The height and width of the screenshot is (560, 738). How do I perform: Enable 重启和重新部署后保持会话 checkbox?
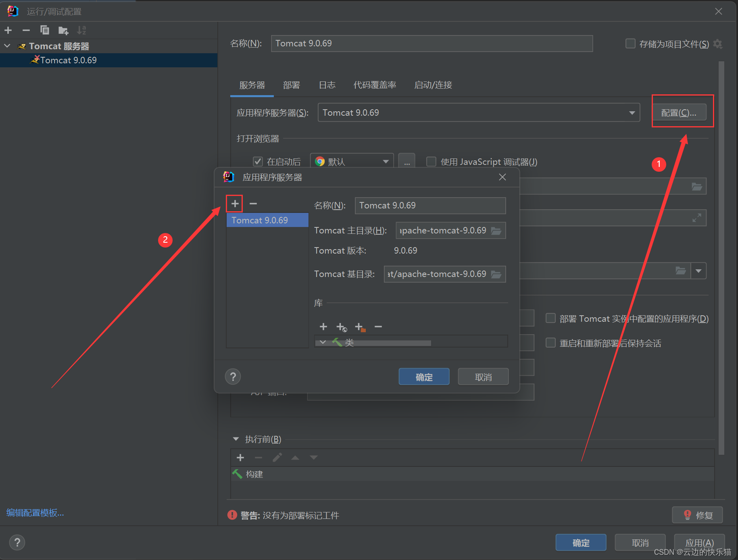[x=550, y=343]
